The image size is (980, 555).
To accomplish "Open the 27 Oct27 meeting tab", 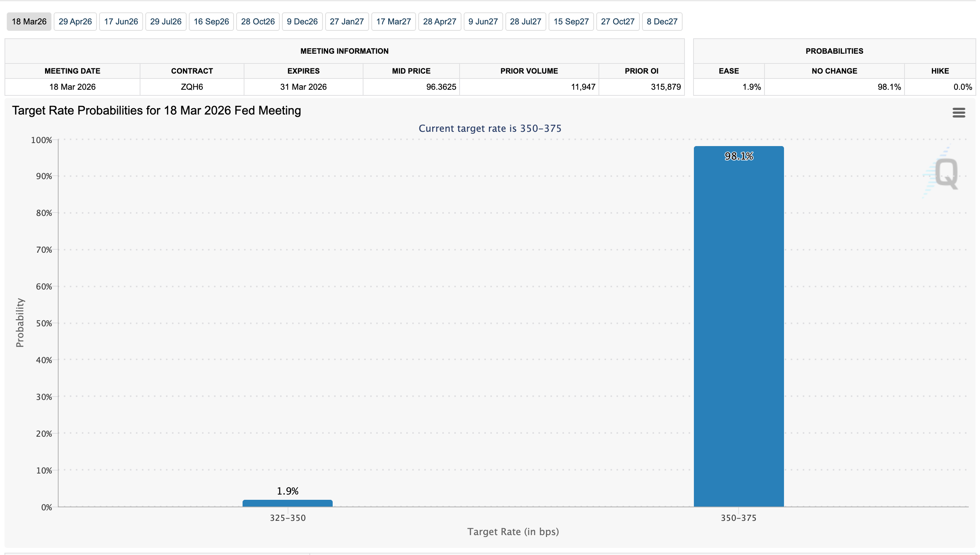I will point(617,22).
